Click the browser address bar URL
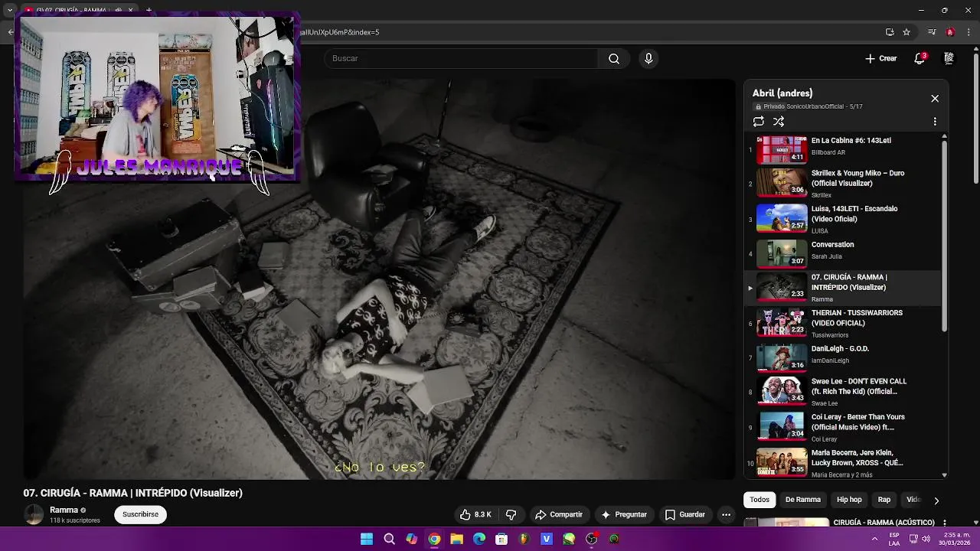Image resolution: width=980 pixels, height=551 pixels. tap(341, 32)
